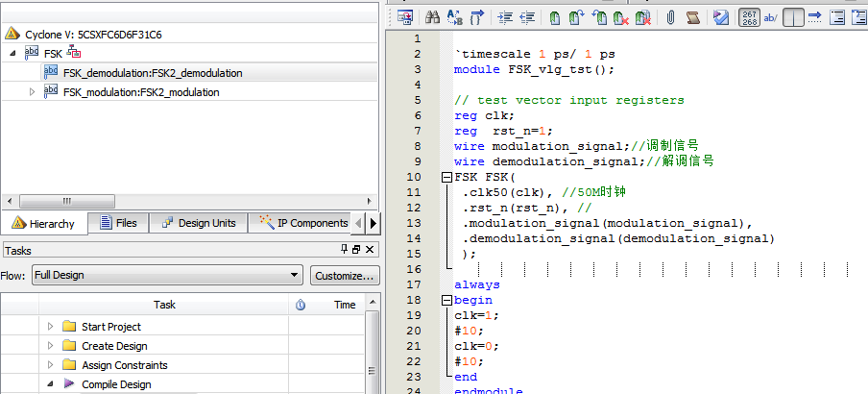Switch to the Design Units tab

click(198, 223)
